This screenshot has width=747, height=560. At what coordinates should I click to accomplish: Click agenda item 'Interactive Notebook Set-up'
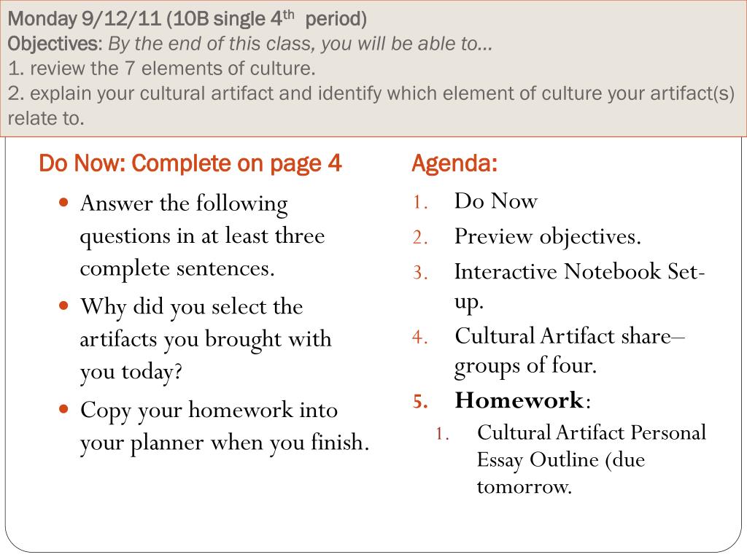(x=579, y=286)
